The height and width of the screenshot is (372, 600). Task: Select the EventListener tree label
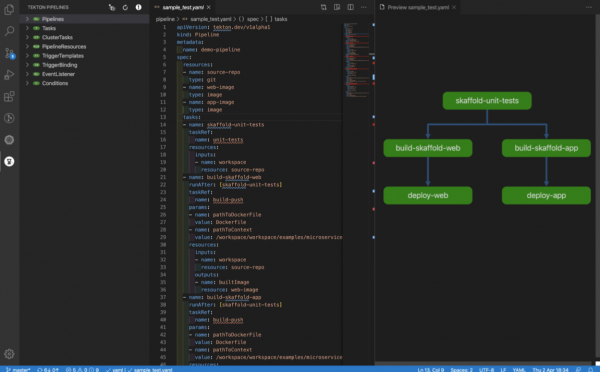[58, 74]
